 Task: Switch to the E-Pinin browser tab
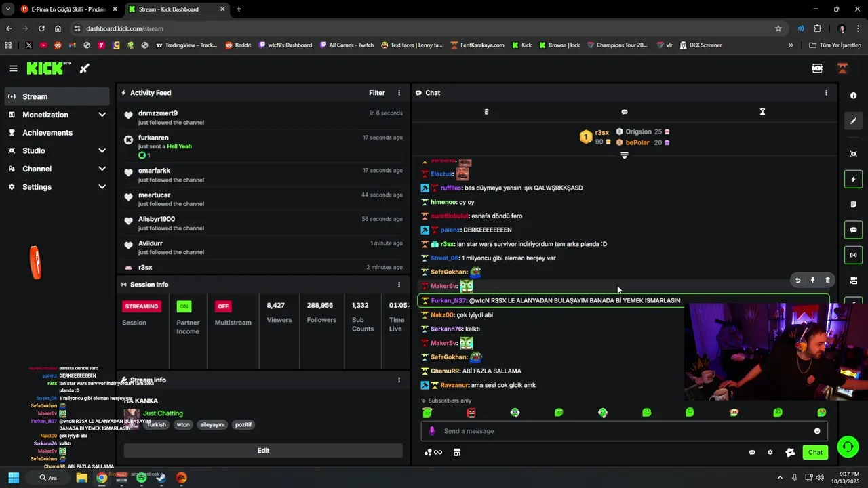pyautogui.click(x=68, y=9)
